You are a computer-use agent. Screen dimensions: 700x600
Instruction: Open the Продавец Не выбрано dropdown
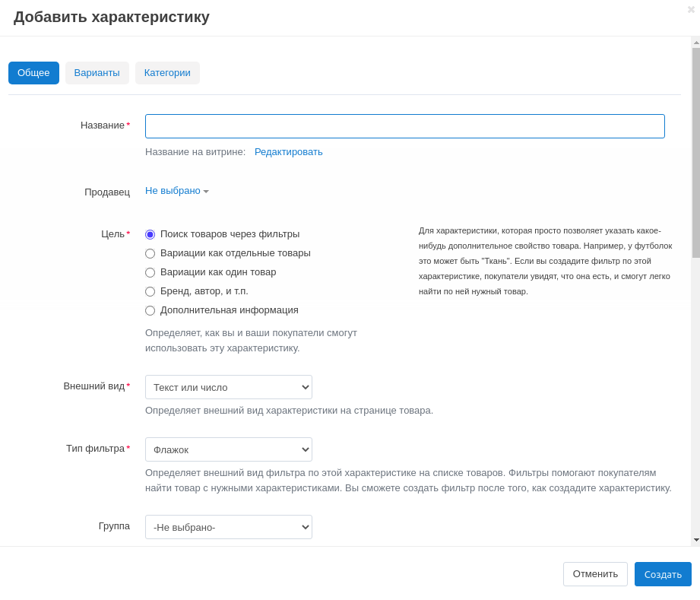(176, 191)
